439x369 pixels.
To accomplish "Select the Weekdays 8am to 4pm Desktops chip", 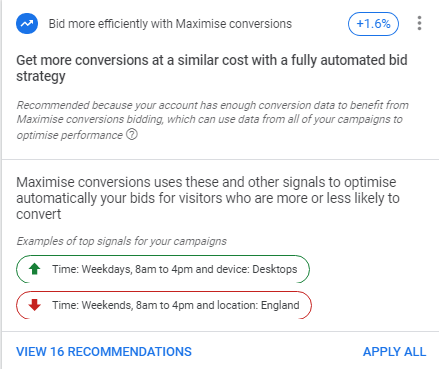I will 163,269.
